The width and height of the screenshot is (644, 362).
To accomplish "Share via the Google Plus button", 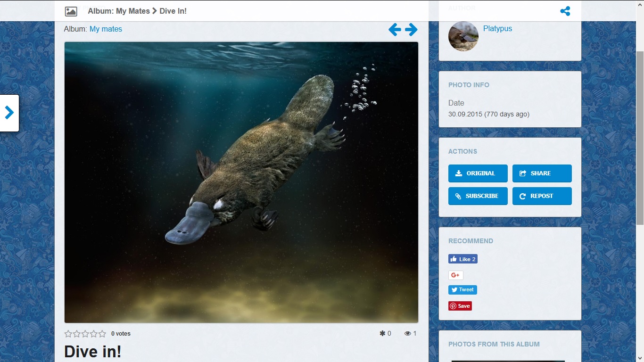I will pyautogui.click(x=455, y=275).
